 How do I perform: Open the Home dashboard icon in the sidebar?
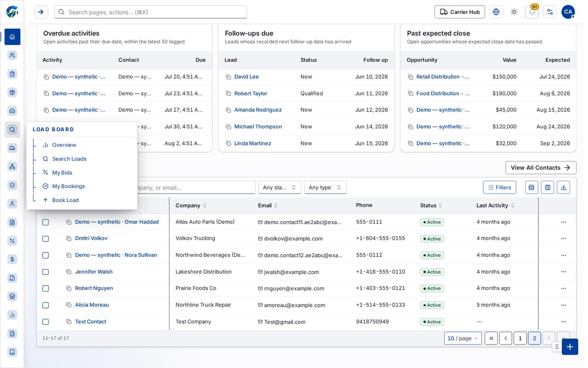pos(12,37)
